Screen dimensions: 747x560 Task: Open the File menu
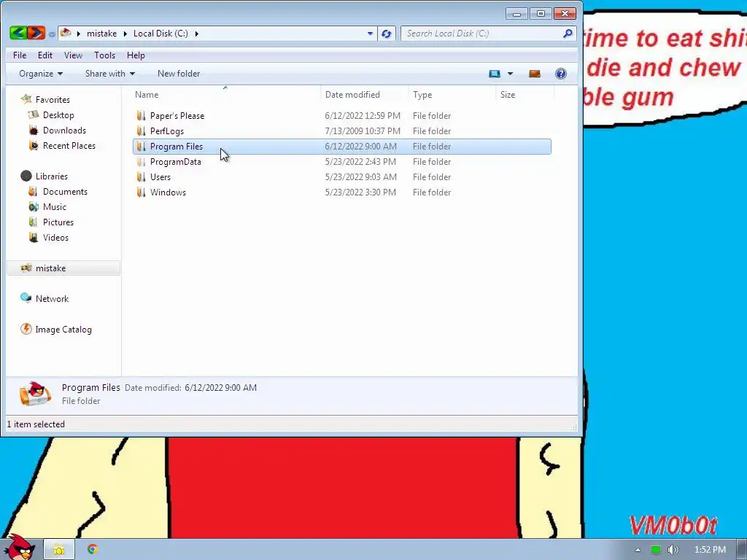[x=20, y=55]
